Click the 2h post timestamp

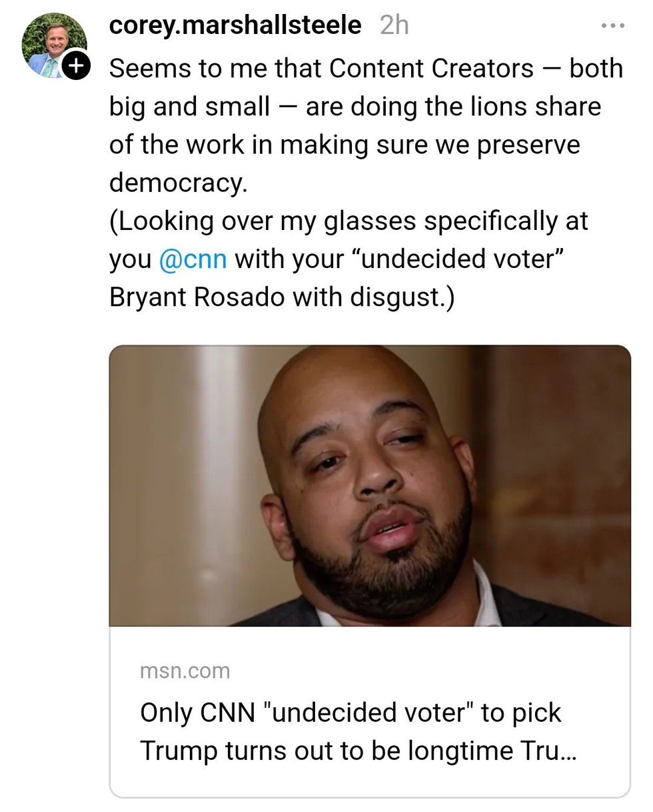click(394, 25)
